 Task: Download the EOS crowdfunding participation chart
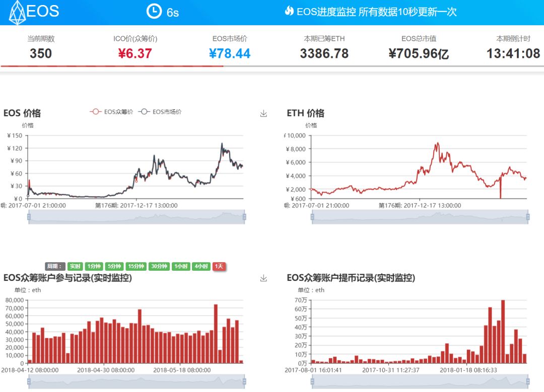pos(263,278)
